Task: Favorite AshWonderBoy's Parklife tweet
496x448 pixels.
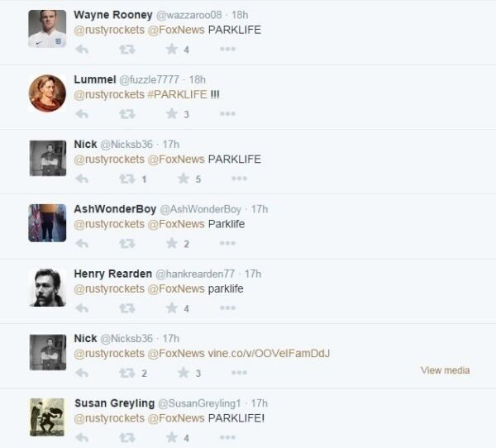Action: 172,243
